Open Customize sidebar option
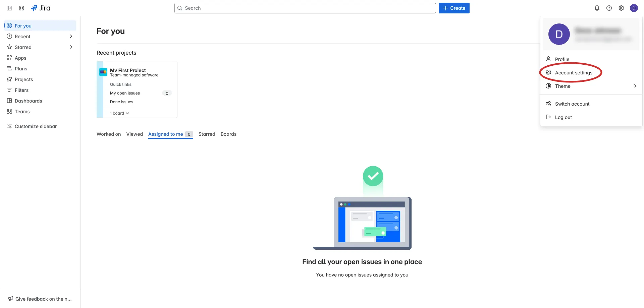644x308 pixels. (36, 126)
